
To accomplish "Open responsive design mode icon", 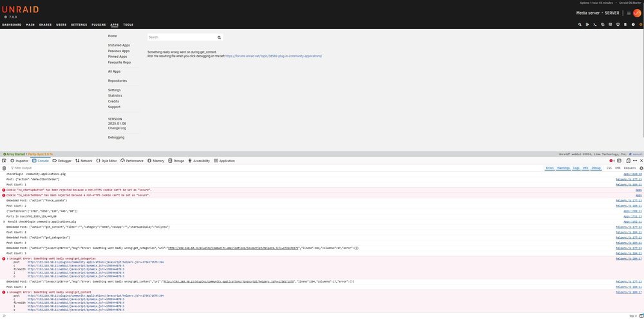I will 628,161.
